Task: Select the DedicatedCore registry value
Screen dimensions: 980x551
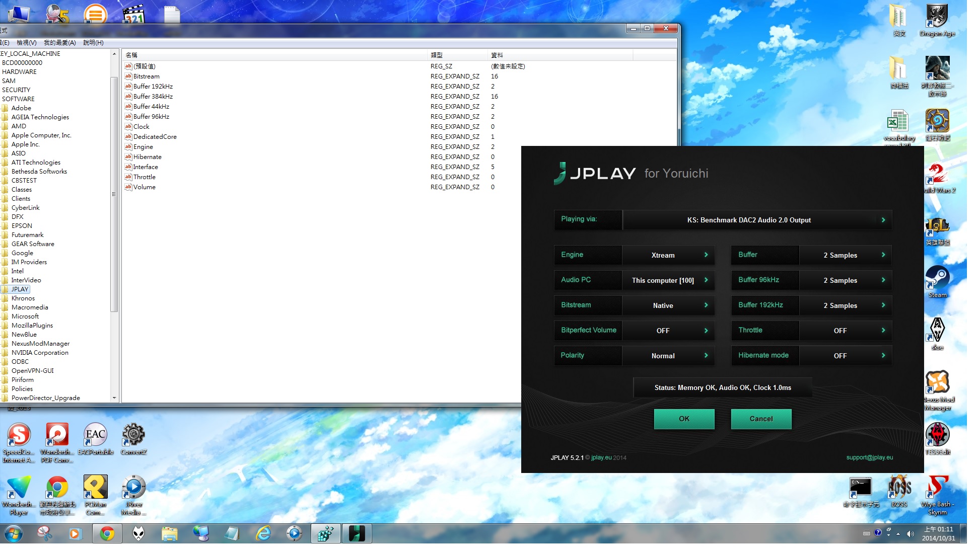Action: click(155, 137)
